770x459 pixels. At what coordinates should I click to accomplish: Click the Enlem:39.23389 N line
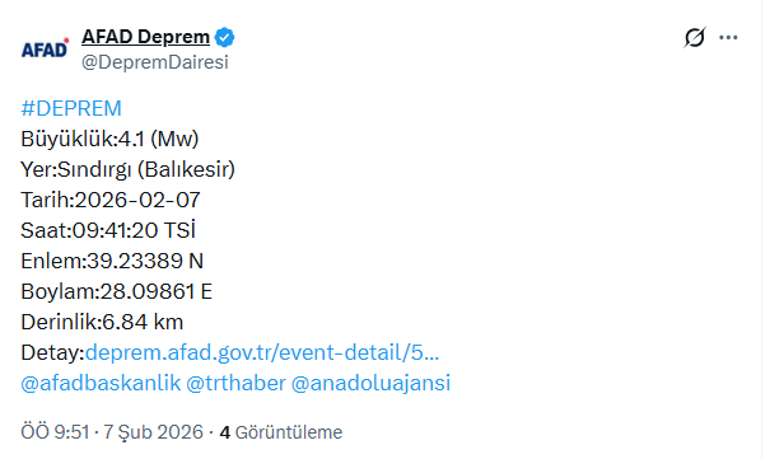[112, 261]
